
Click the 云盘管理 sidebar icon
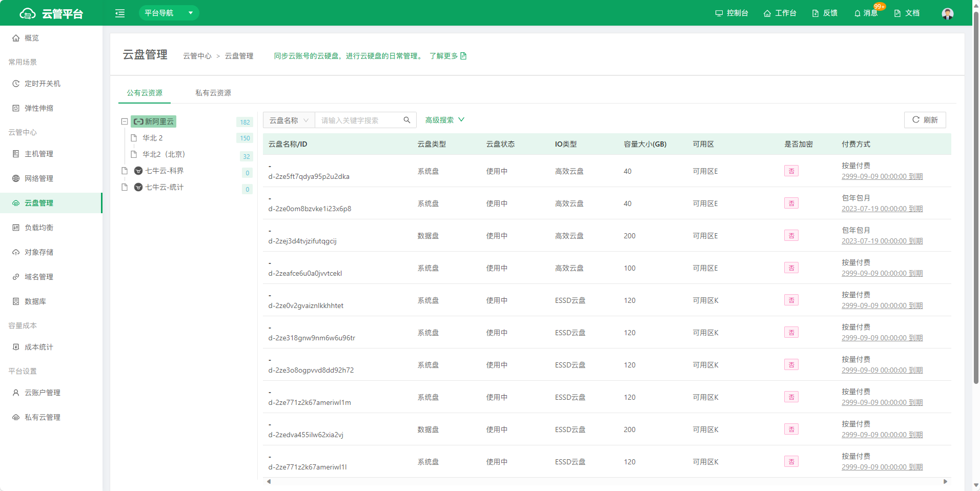point(16,203)
